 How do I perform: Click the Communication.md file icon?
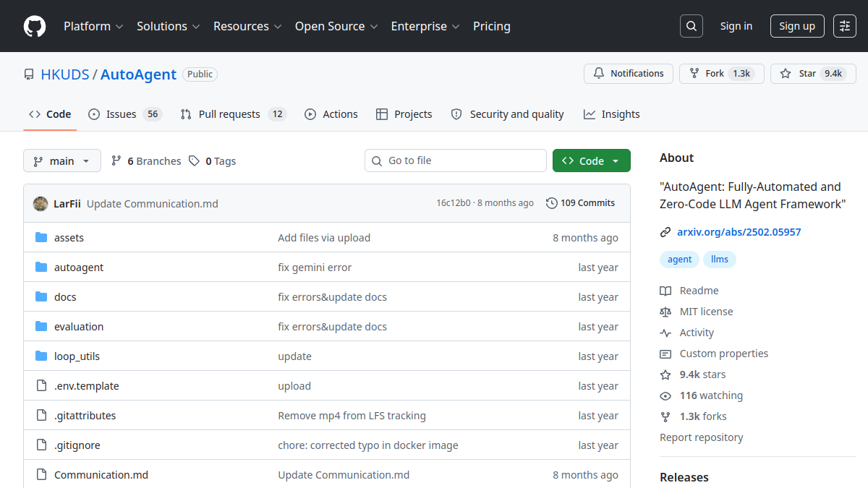[41, 475]
